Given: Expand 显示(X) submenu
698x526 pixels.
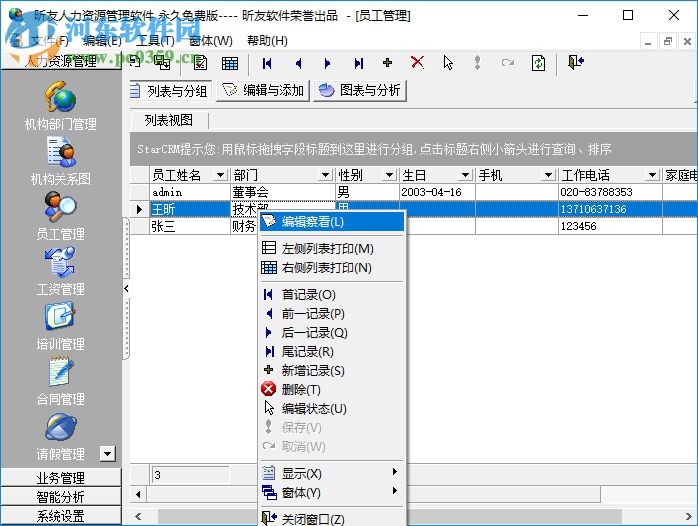Looking at the screenshot, I should pyautogui.click(x=332, y=473).
